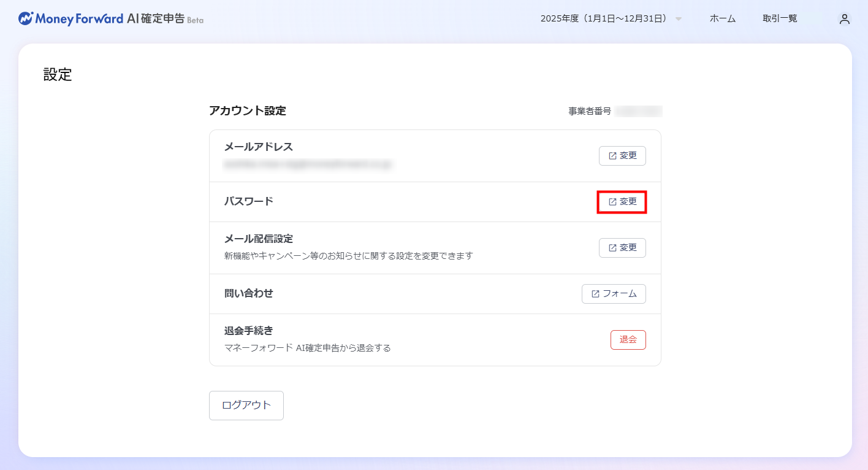Click the アカウント設定 section heading
The width and height of the screenshot is (868, 470).
point(248,111)
